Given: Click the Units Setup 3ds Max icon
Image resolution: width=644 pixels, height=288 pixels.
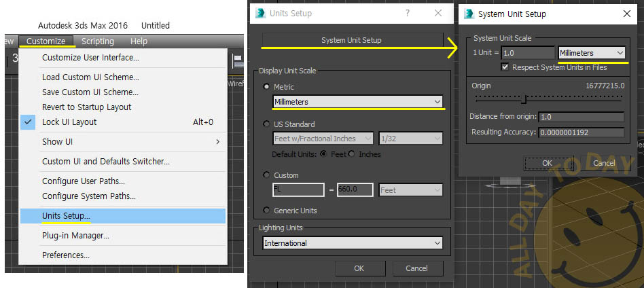Looking at the screenshot, I should point(260,13).
